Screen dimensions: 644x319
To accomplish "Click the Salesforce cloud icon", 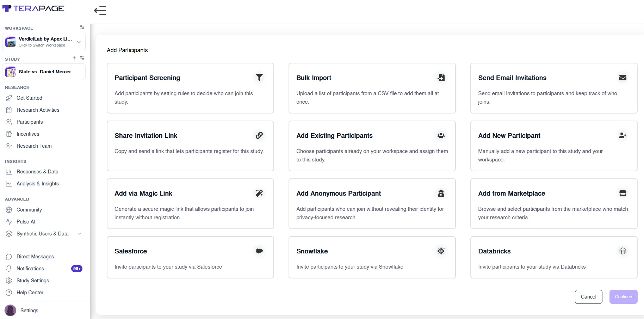I will coord(259,251).
